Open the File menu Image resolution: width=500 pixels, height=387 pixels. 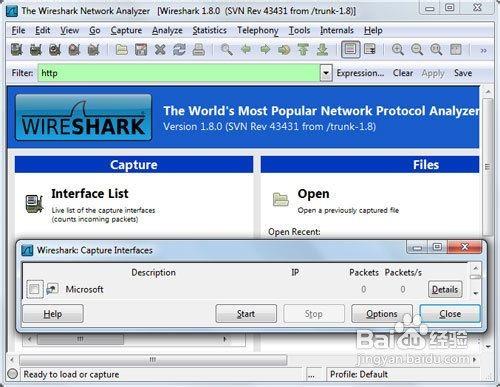tap(18, 30)
